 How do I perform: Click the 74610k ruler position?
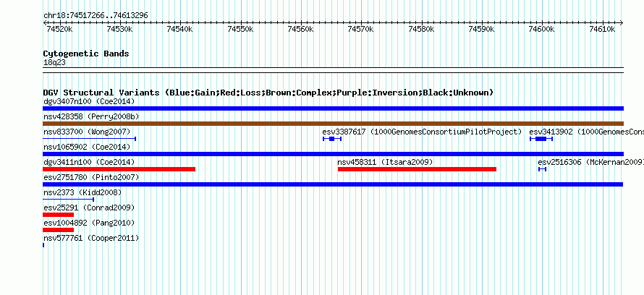602,29
